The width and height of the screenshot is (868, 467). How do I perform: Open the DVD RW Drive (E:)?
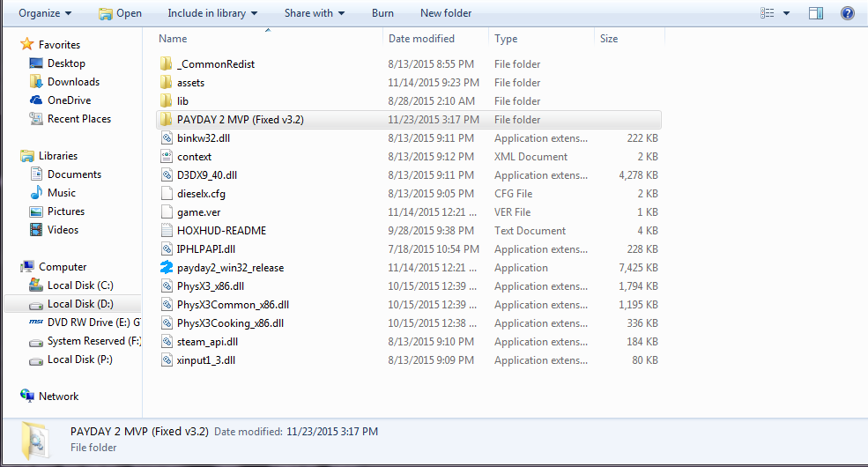pos(84,322)
